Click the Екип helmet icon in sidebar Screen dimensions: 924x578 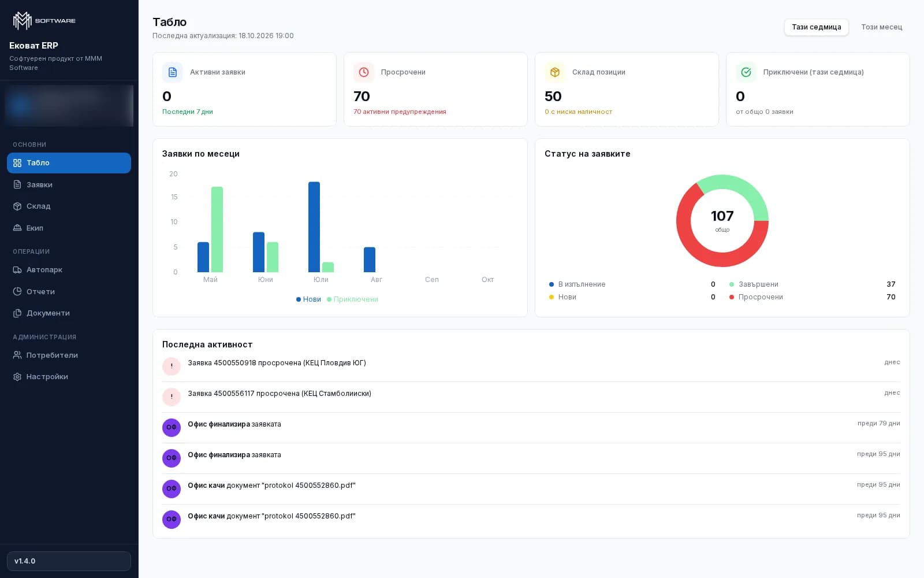(x=17, y=228)
